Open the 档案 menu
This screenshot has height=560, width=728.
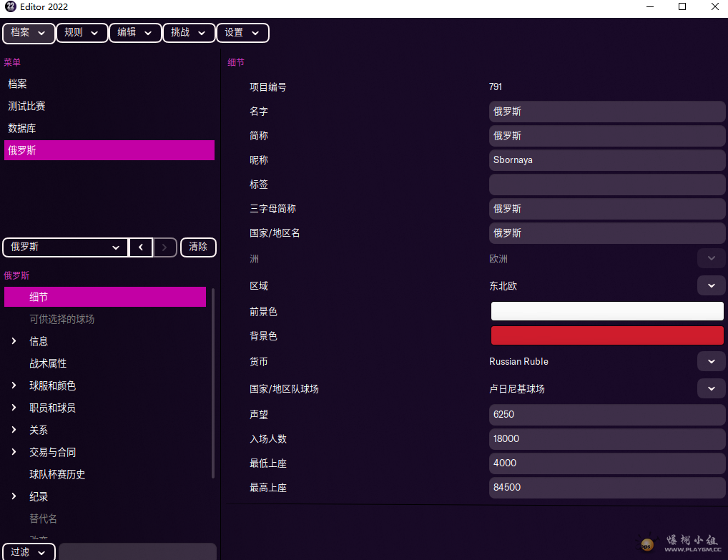29,33
